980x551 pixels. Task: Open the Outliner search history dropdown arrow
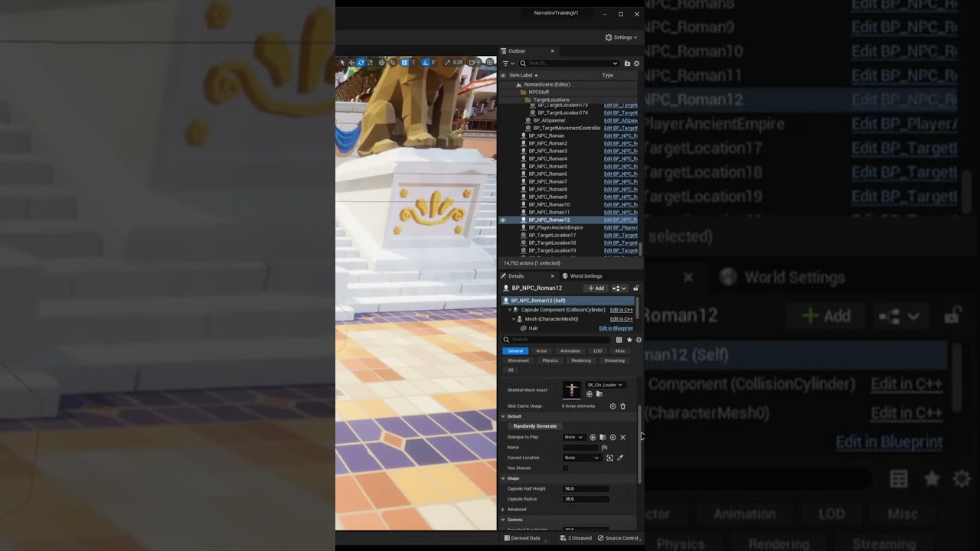click(x=615, y=64)
